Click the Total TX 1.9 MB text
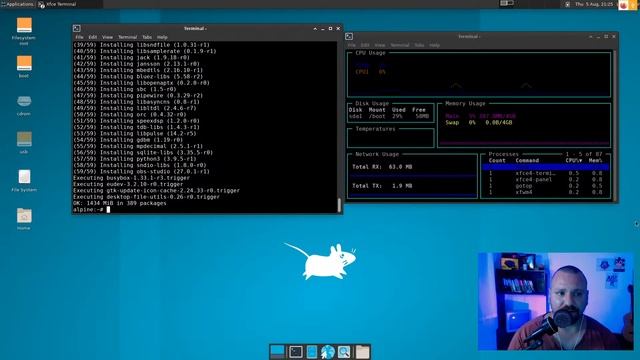 tap(382, 186)
